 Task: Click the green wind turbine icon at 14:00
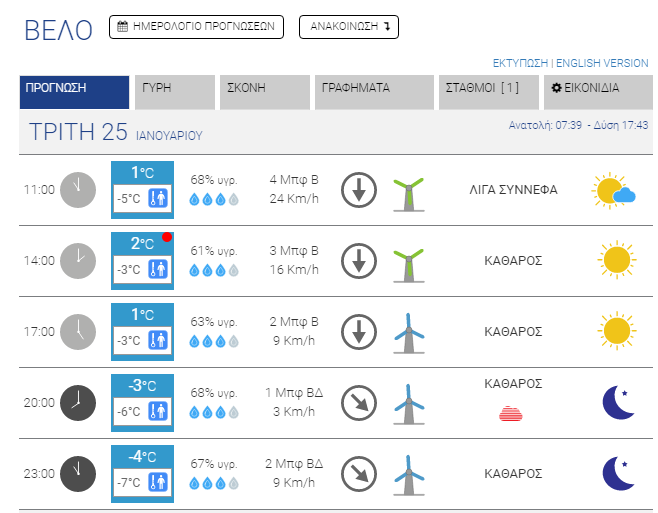coord(407,260)
